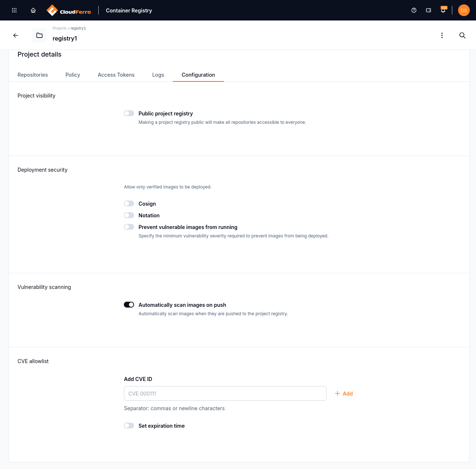The width and height of the screenshot is (476, 469).
Task: Switch on the Notation toggle
Action: click(129, 215)
